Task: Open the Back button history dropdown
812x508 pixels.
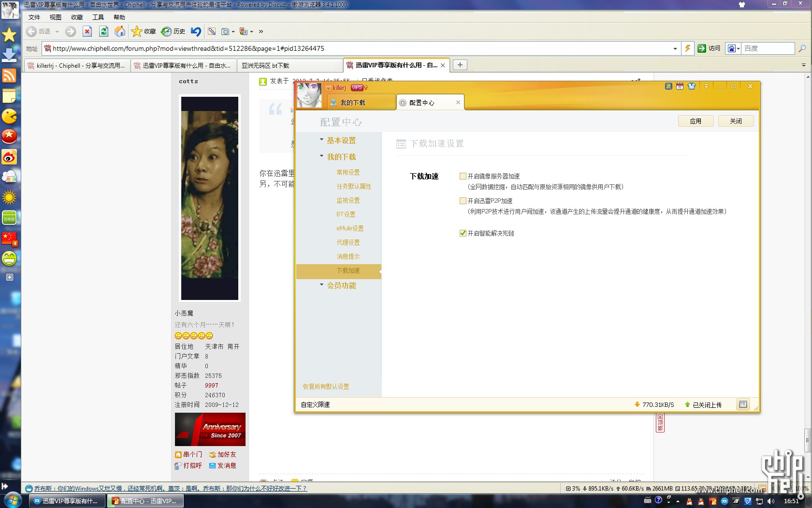Action: point(57,31)
